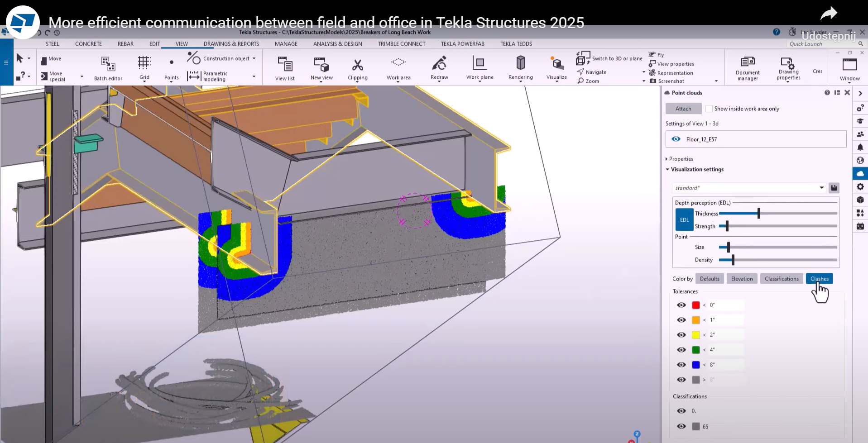Viewport: 868px width, 443px height.
Task: Open the View list
Action: tap(285, 68)
